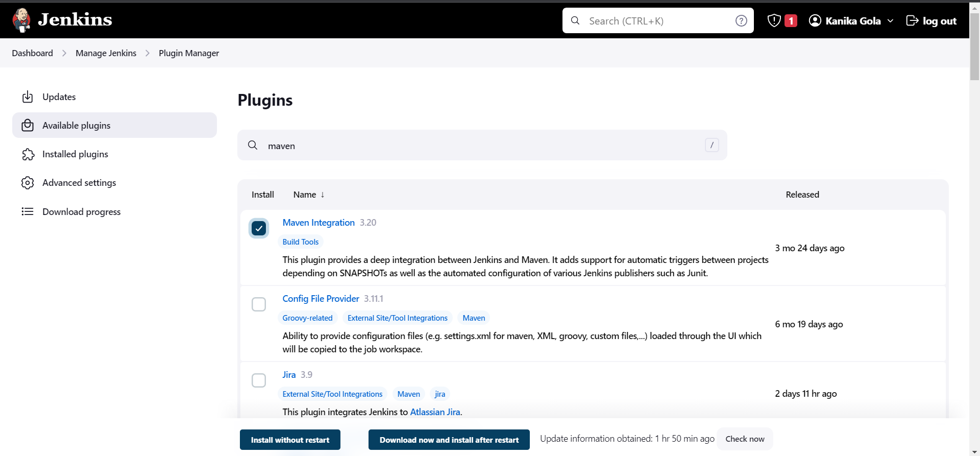The image size is (980, 456).
Task: Click the Maven Integration version 3.20
Action: click(368, 223)
